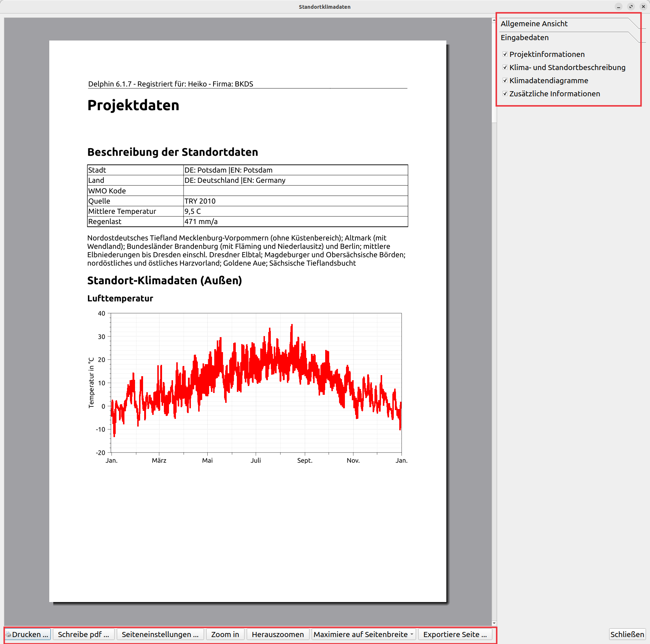Click the 'Regenlast' table label
Screen dimensions: 650x644
click(105, 221)
